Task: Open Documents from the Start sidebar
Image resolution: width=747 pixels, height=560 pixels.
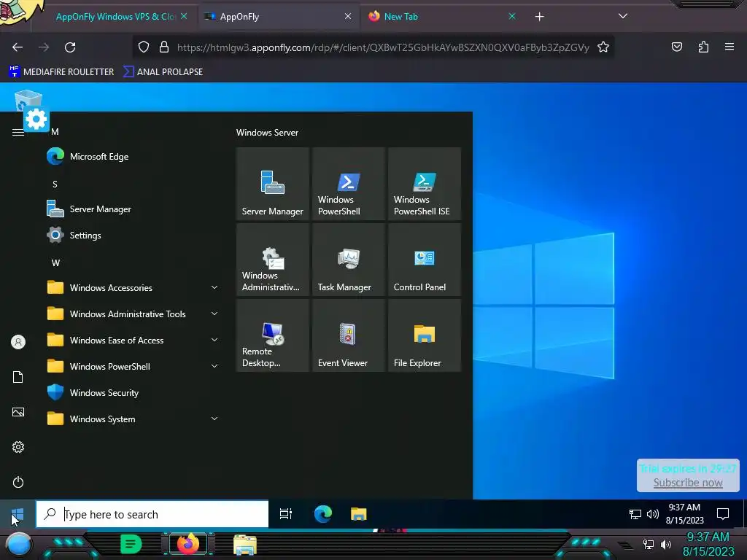Action: pyautogui.click(x=18, y=377)
